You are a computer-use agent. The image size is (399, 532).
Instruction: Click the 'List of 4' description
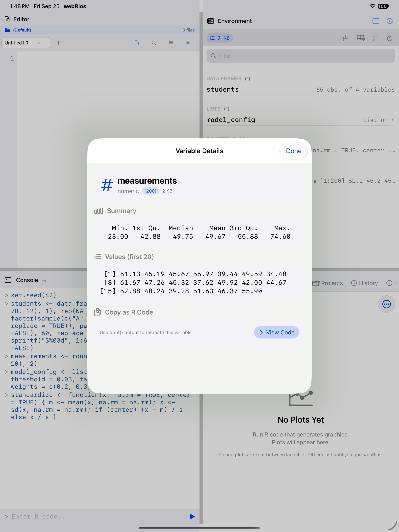pos(379,120)
